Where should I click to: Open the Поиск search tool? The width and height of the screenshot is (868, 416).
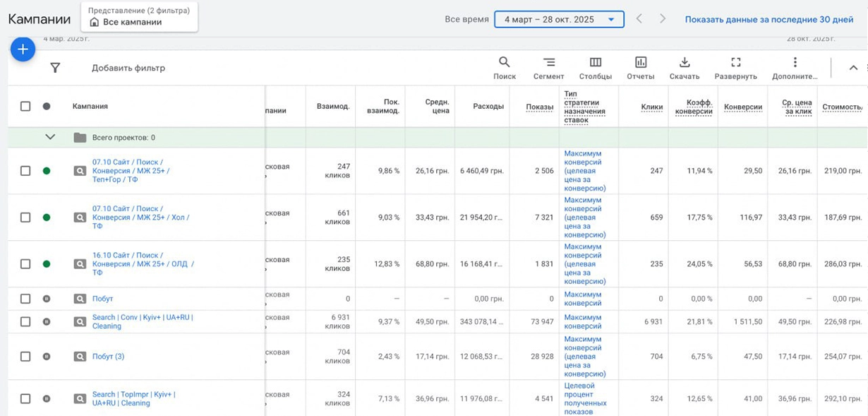(505, 68)
